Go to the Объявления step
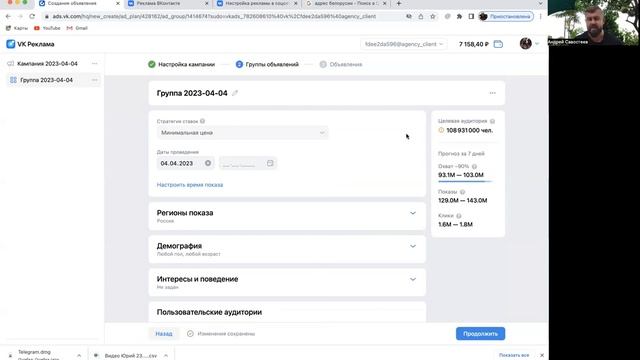Screen dimensions: 640x360 click(x=341, y=64)
